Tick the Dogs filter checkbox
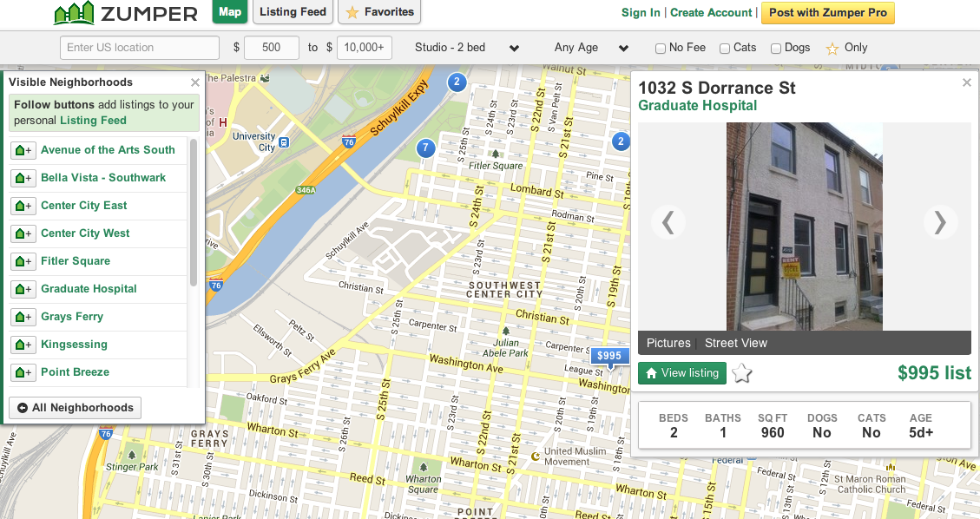The height and width of the screenshot is (519, 980). coord(776,49)
